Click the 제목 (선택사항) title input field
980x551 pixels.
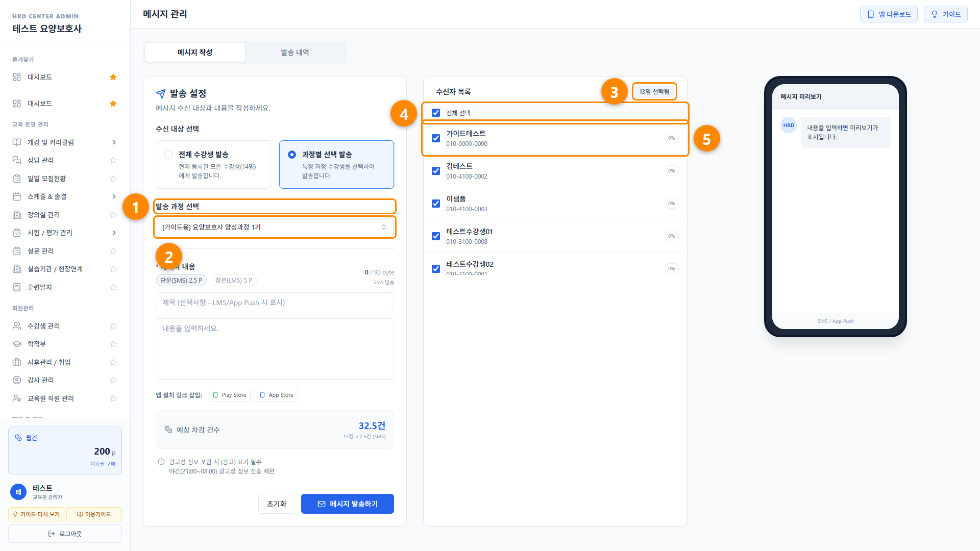[x=275, y=303]
